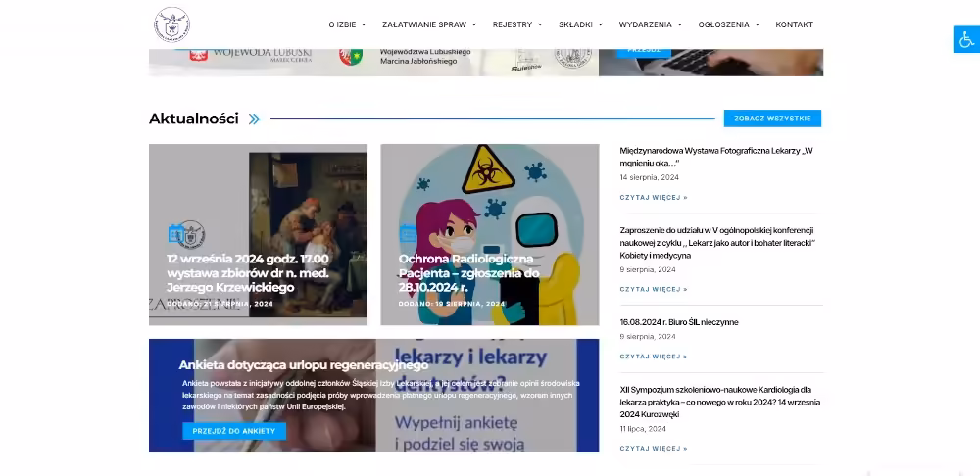Open the KONTAKT page

pos(795,25)
